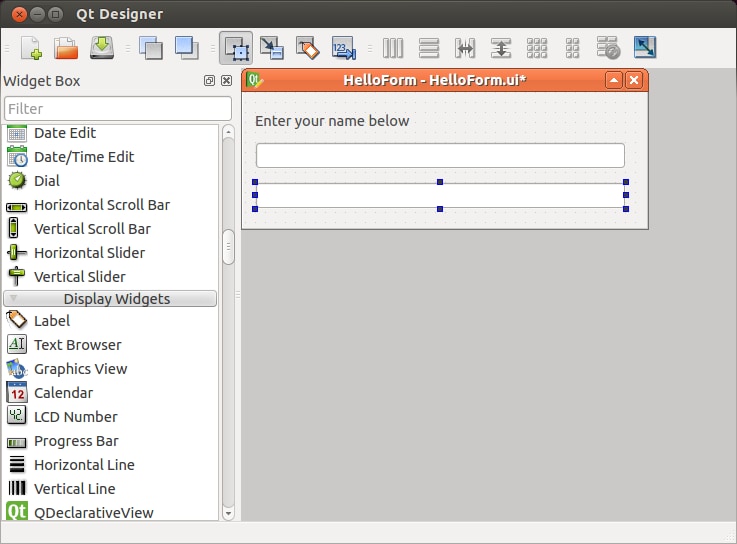Viewport: 737px width, 544px height.
Task: Choose the Graphics View widget
Action: point(110,369)
